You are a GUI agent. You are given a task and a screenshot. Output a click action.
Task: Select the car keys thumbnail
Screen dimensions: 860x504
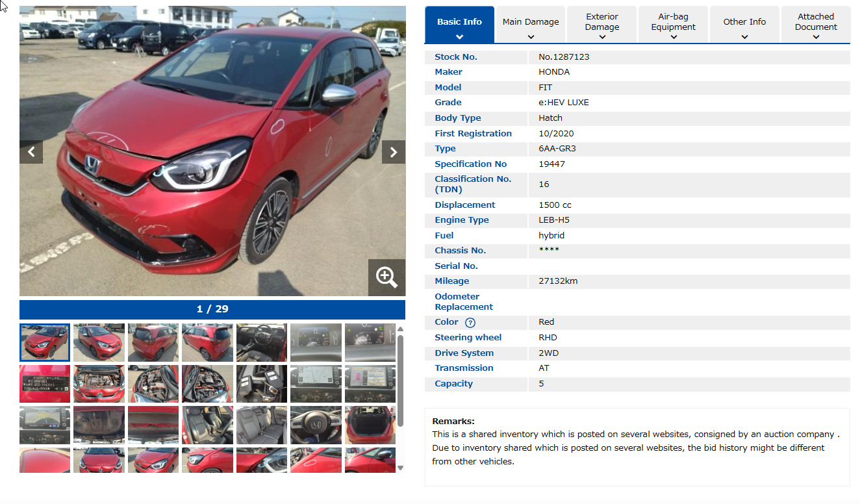[261, 384]
